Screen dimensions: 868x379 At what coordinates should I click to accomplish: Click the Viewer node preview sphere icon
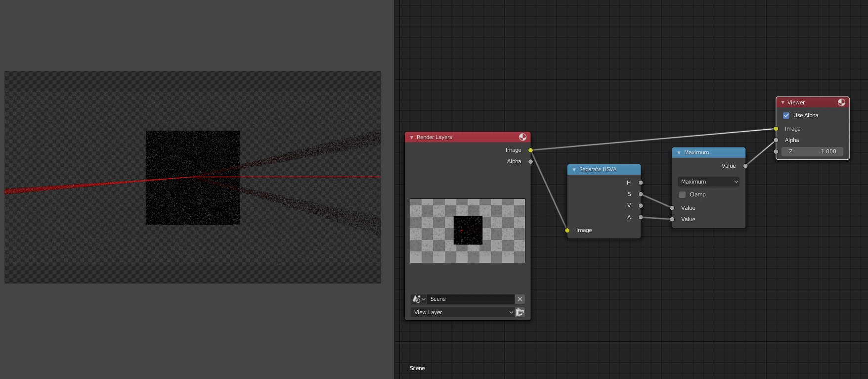point(841,102)
